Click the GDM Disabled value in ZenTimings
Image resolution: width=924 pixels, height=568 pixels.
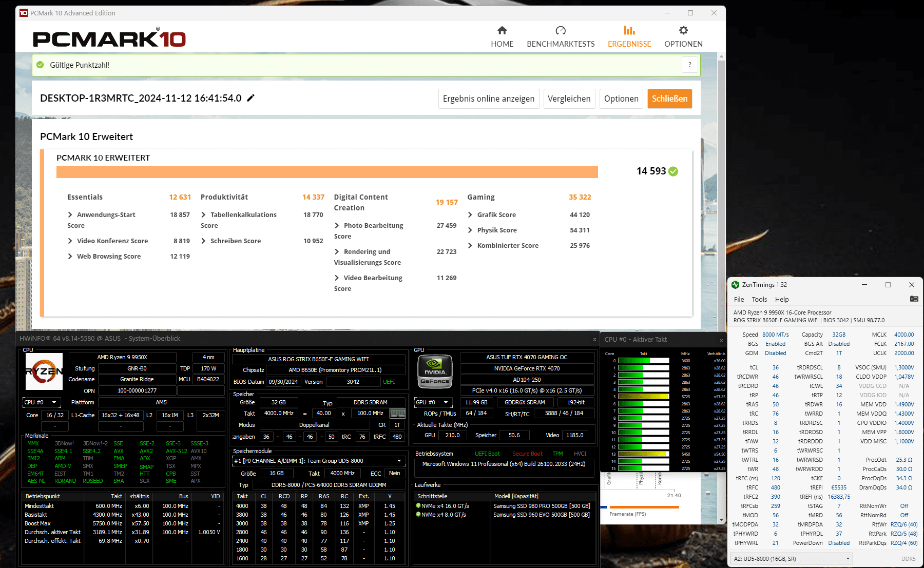(775, 353)
